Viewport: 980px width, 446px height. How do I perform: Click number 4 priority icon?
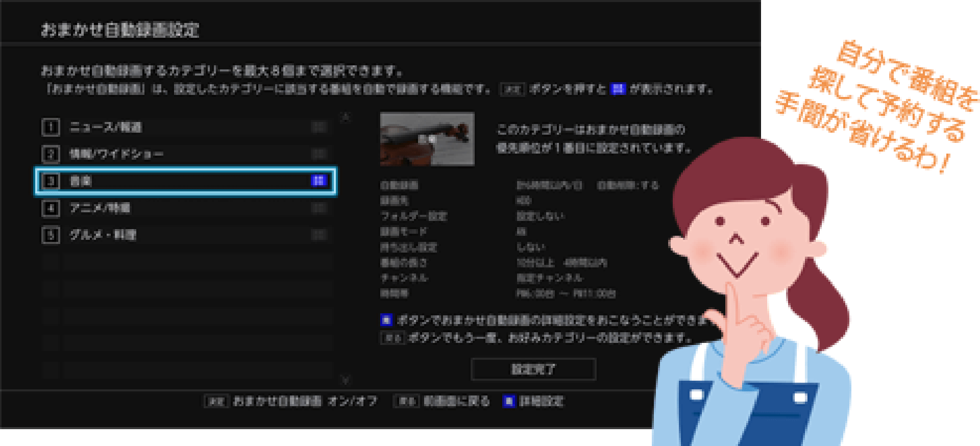coord(51,208)
